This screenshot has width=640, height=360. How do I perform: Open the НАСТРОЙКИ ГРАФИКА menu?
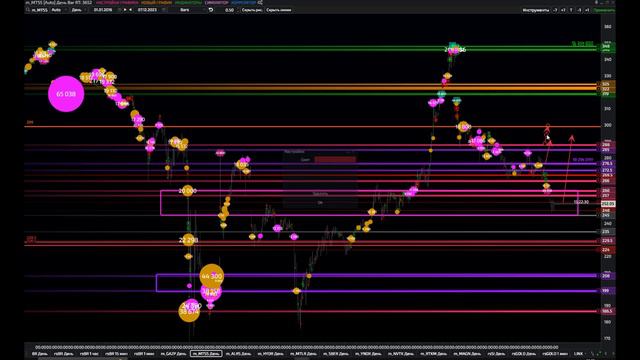tap(117, 2)
